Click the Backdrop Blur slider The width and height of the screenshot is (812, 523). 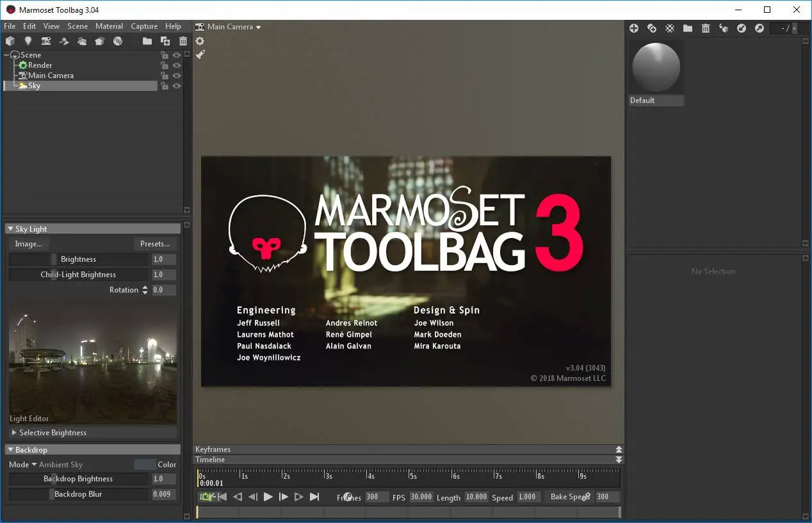pyautogui.click(x=78, y=494)
